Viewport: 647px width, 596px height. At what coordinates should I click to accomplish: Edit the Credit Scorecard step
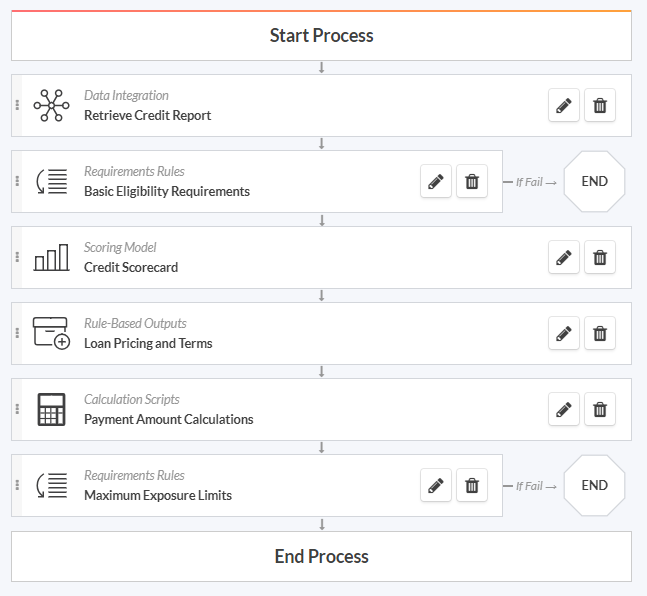click(564, 257)
